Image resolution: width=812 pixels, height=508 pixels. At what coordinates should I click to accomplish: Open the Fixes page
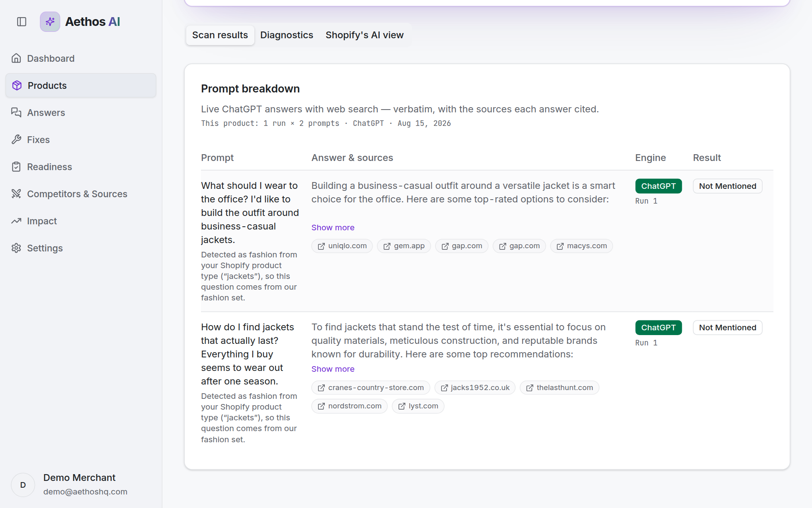(81, 140)
